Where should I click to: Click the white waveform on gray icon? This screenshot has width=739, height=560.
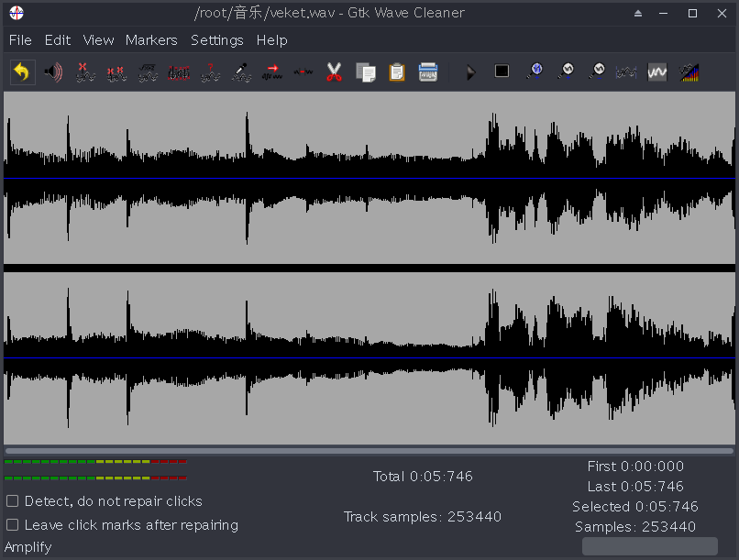click(x=657, y=72)
